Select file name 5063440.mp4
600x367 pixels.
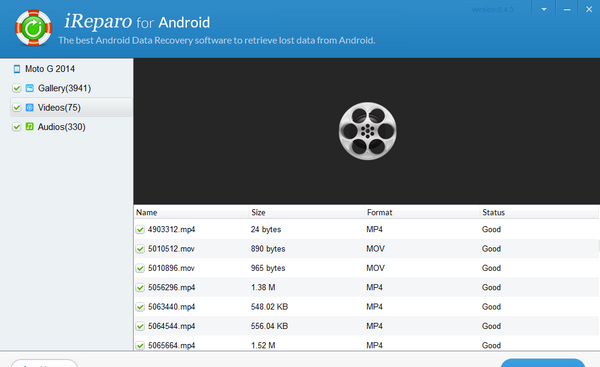171,307
